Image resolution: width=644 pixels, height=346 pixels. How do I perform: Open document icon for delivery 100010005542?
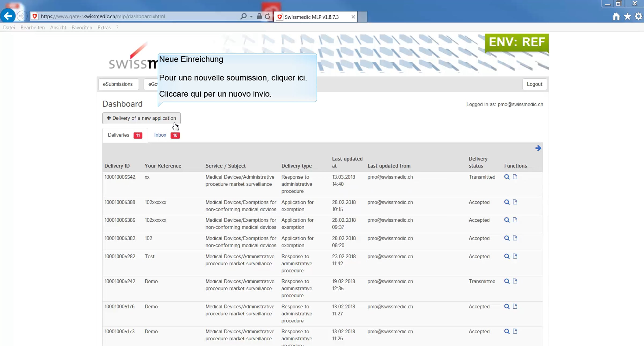pyautogui.click(x=515, y=177)
